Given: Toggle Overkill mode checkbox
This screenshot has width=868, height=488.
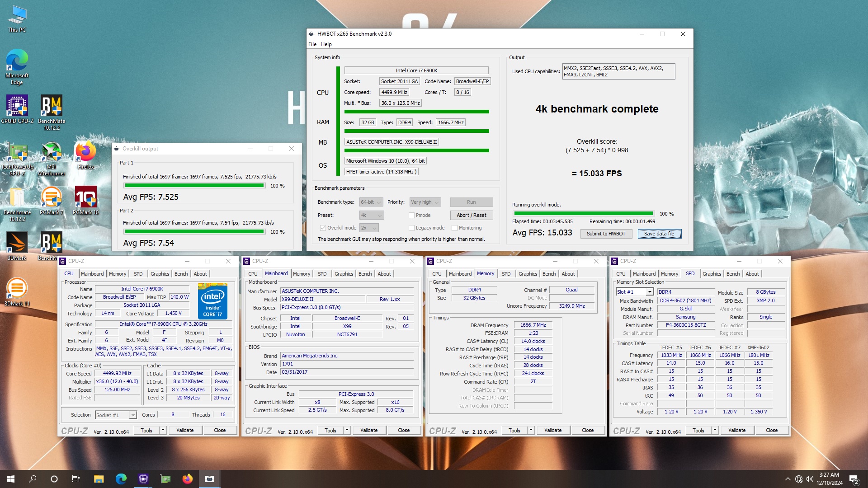Looking at the screenshot, I should (x=323, y=228).
